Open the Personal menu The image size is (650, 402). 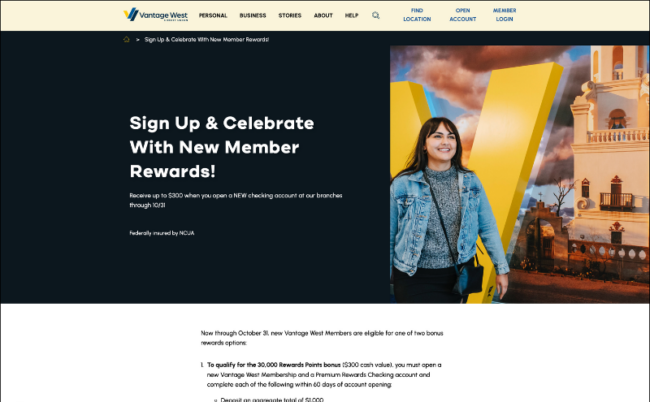point(213,15)
